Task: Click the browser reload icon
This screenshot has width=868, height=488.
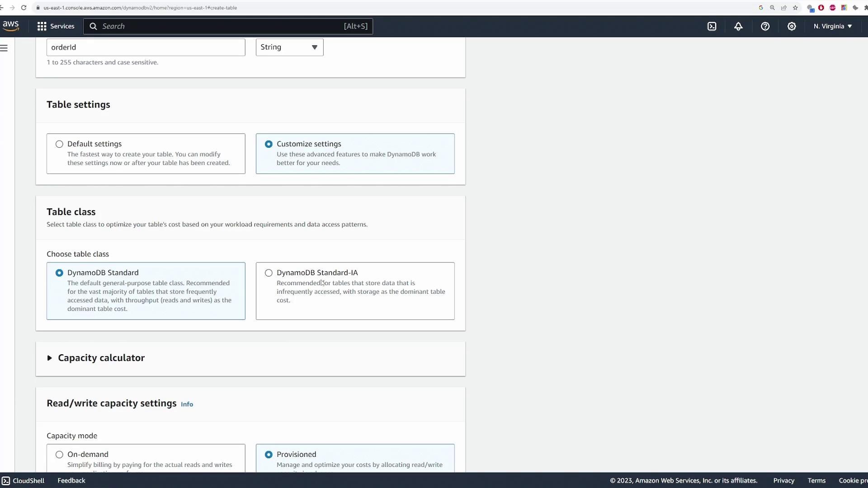Action: (24, 8)
